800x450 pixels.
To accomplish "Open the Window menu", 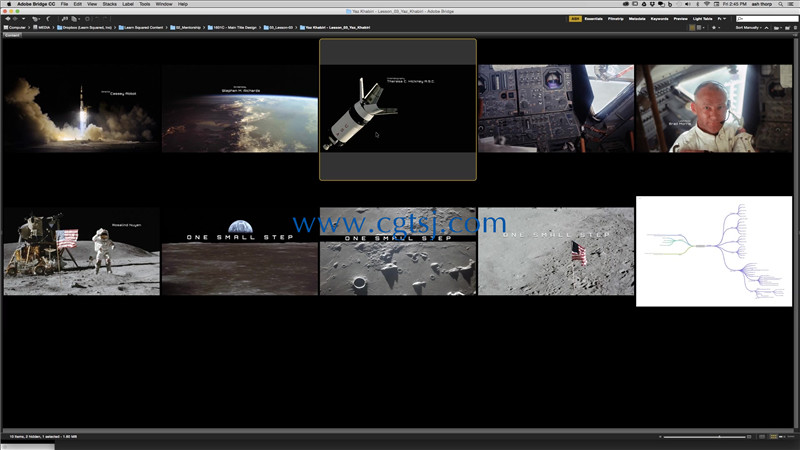I will pyautogui.click(x=164, y=4).
